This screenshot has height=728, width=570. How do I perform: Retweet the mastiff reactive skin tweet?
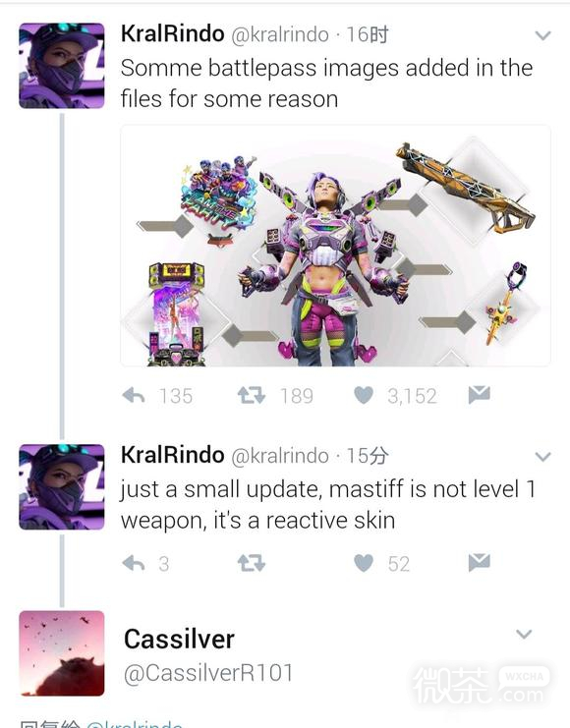[251, 563]
